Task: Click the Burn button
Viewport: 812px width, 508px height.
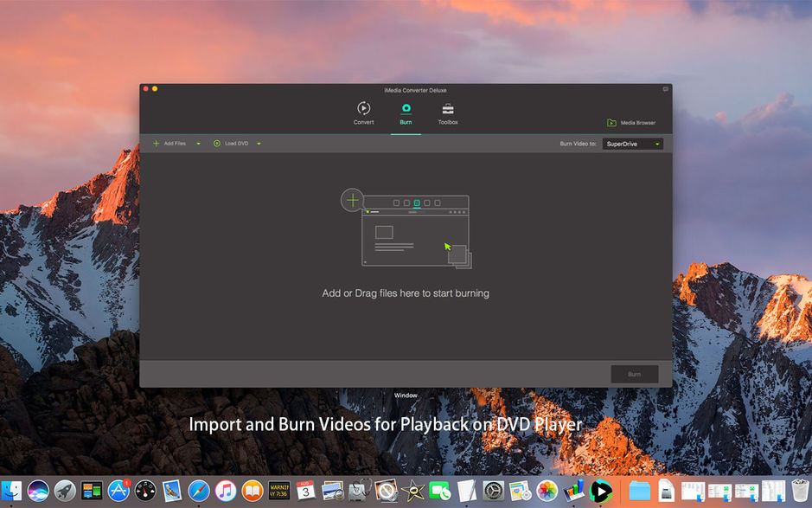Action: tap(634, 374)
